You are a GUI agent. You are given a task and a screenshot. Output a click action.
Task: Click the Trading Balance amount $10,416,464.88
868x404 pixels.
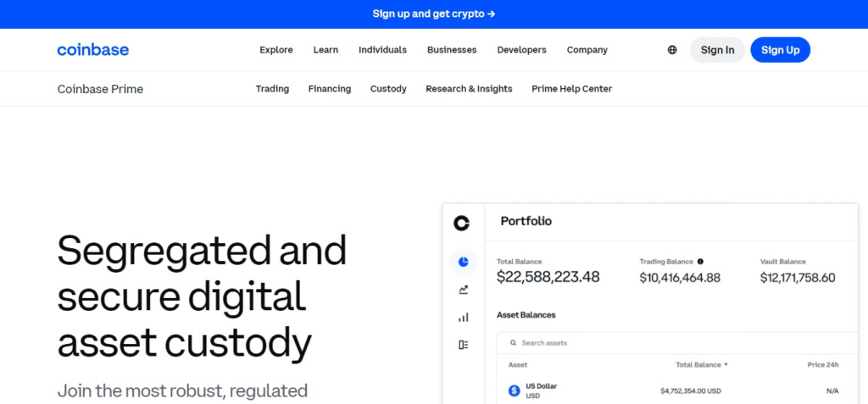coord(680,278)
